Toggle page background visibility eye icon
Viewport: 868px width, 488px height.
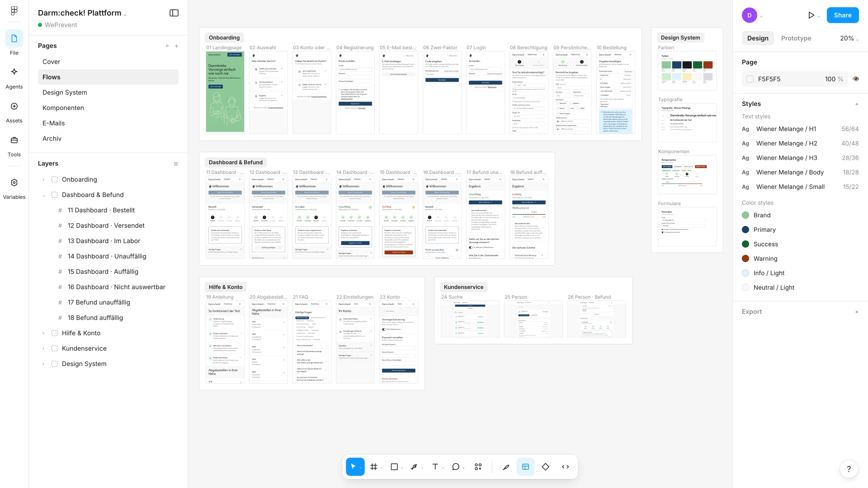(856, 79)
